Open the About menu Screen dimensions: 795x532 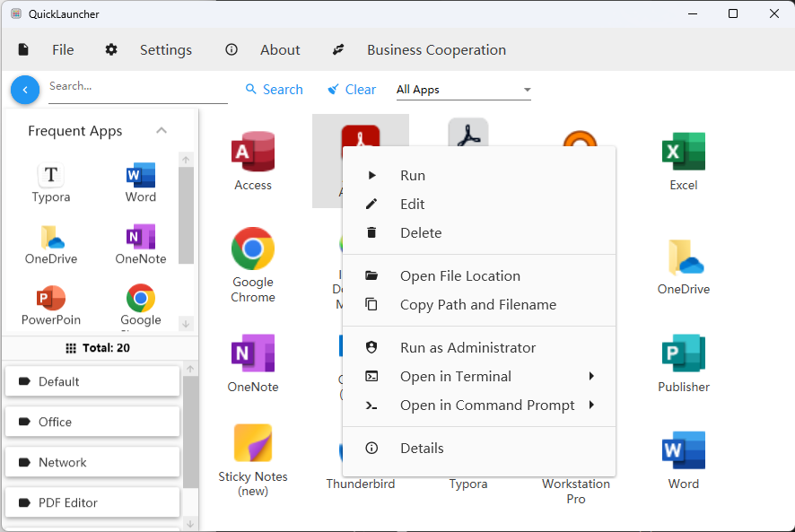263,49
